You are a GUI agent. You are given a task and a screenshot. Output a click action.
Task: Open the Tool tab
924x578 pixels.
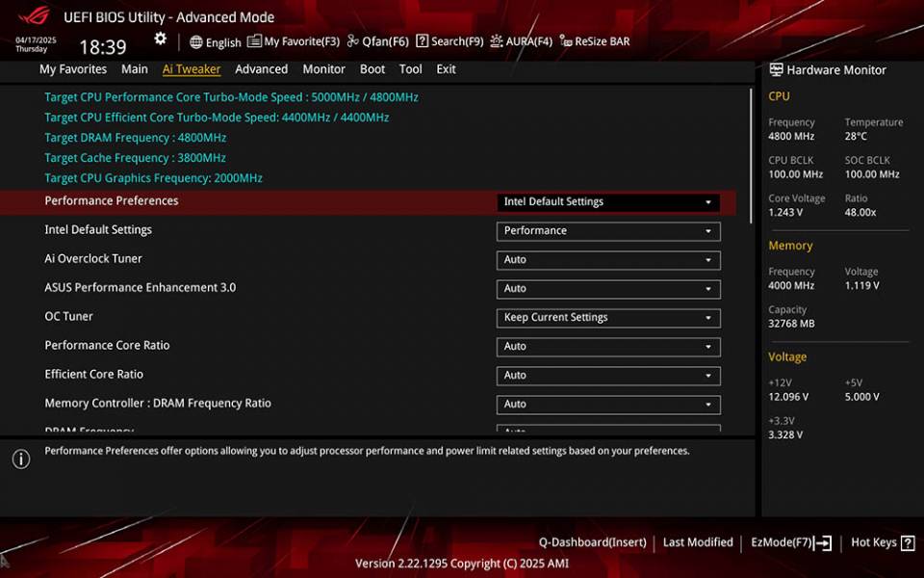(x=410, y=69)
